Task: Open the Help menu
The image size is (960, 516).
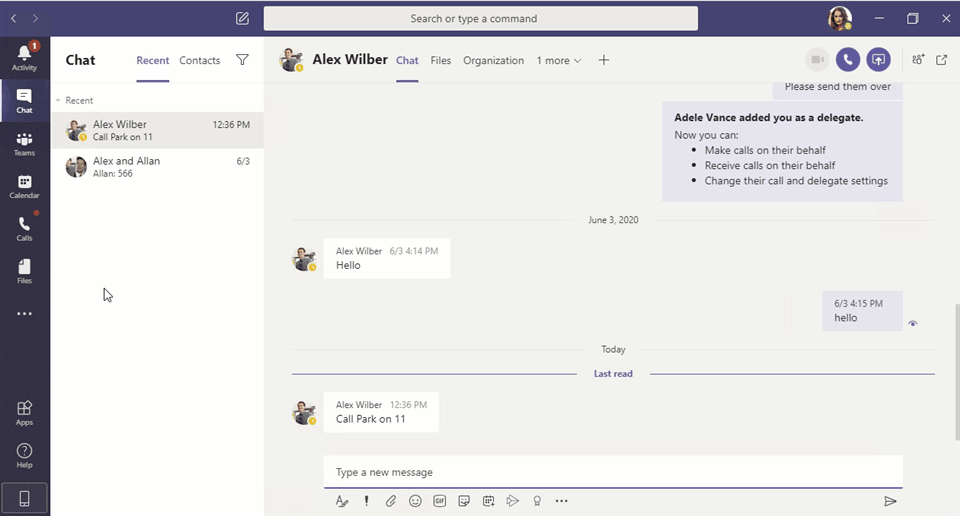Action: pyautogui.click(x=24, y=456)
